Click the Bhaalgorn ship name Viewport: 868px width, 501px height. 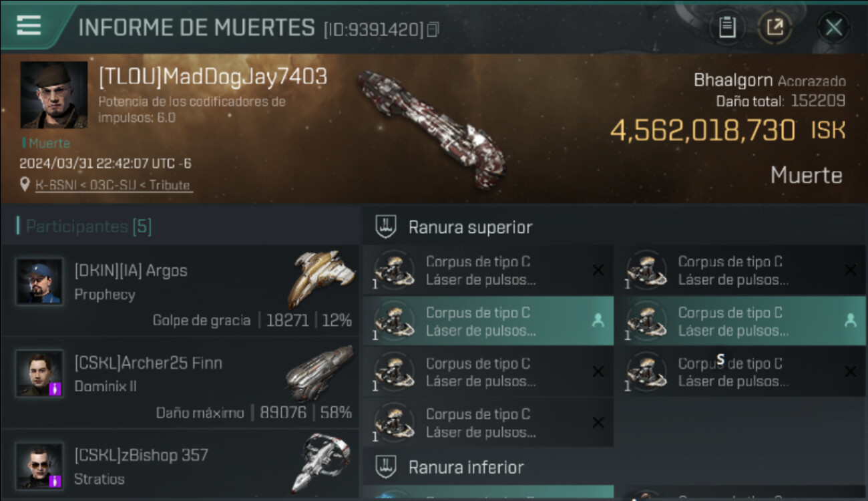(733, 81)
